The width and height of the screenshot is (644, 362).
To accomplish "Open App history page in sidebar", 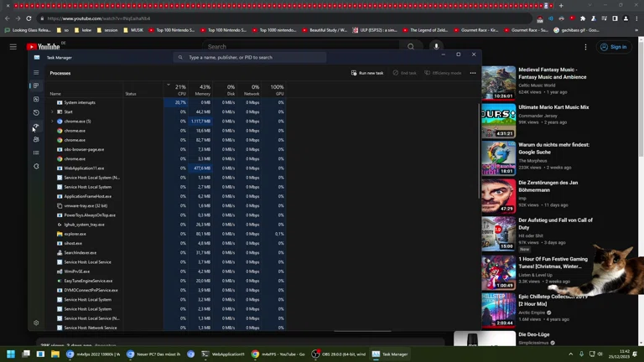I will click(36, 112).
